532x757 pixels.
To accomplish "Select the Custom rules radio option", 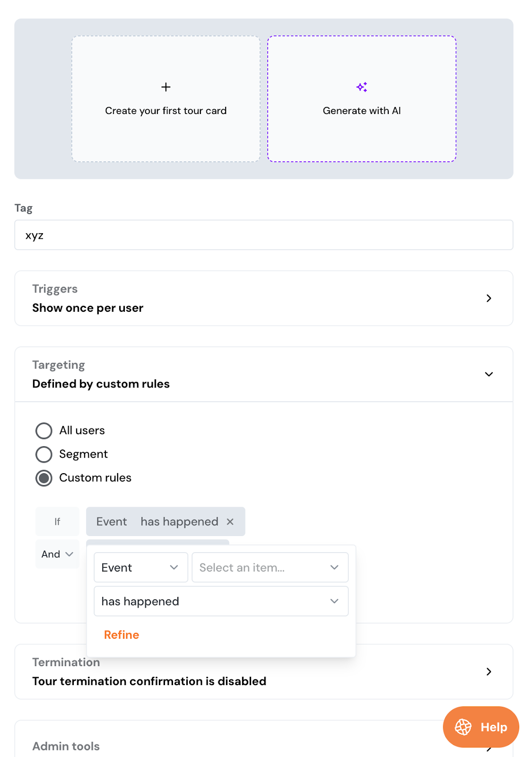I will click(x=44, y=478).
